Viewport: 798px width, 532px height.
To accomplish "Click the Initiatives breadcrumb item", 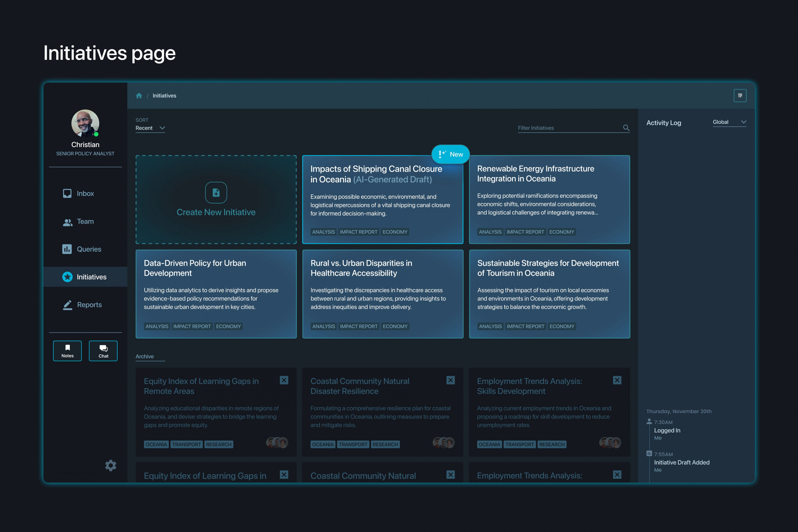I will (164, 95).
